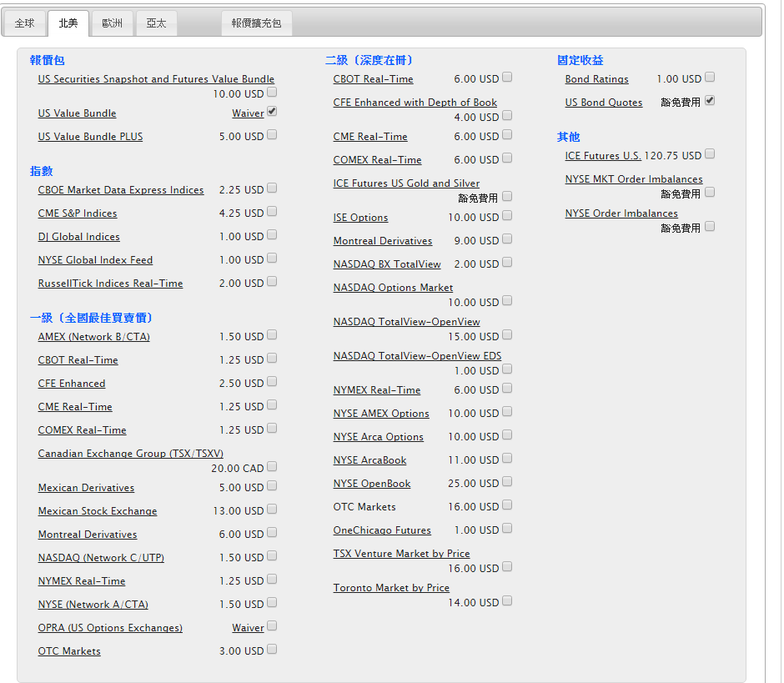Open the OneChicago Futures link
The image size is (784, 683).
click(382, 530)
